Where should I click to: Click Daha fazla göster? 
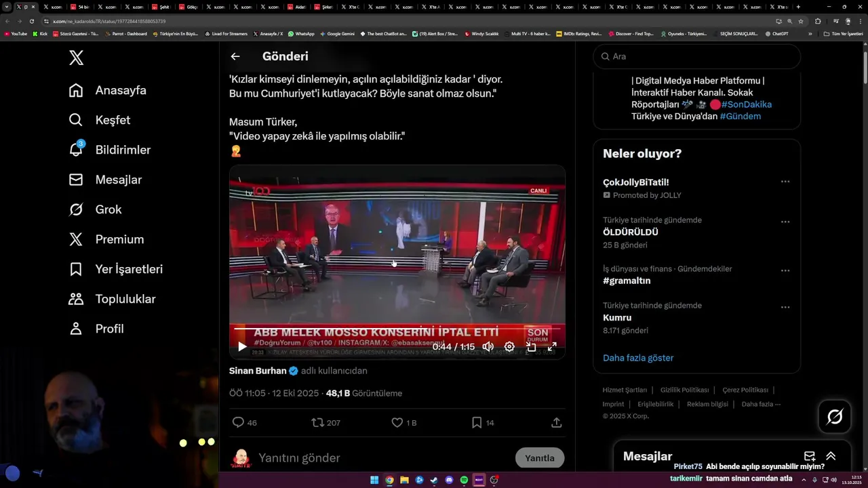tap(638, 358)
